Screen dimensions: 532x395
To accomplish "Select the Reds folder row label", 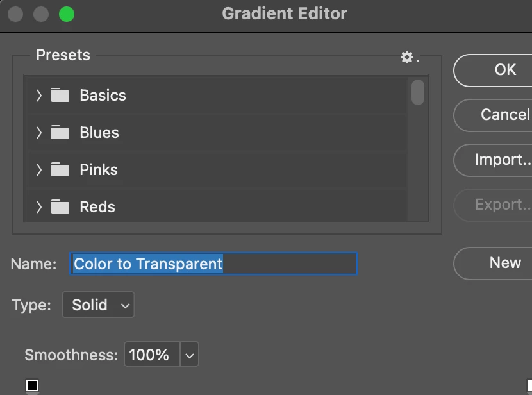I will (x=97, y=207).
